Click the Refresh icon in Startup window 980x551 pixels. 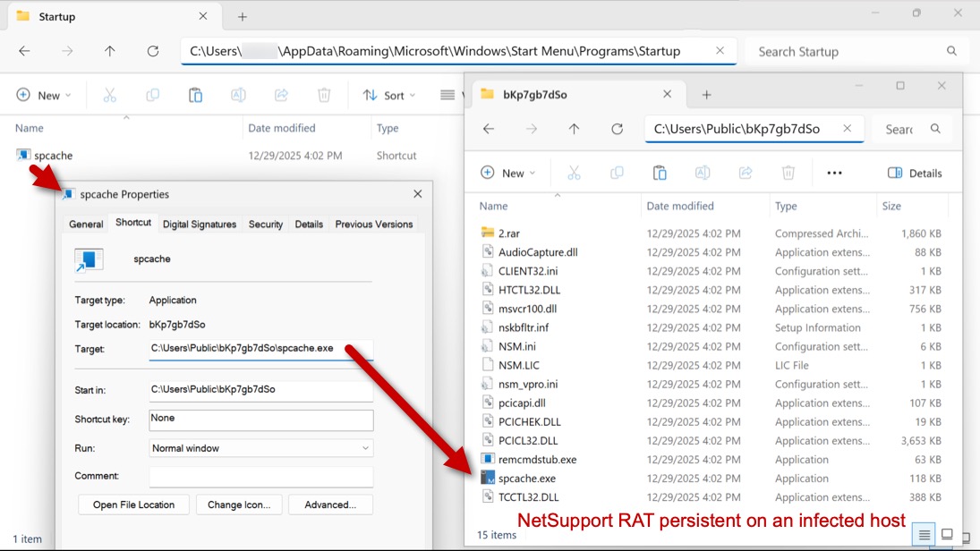click(153, 52)
